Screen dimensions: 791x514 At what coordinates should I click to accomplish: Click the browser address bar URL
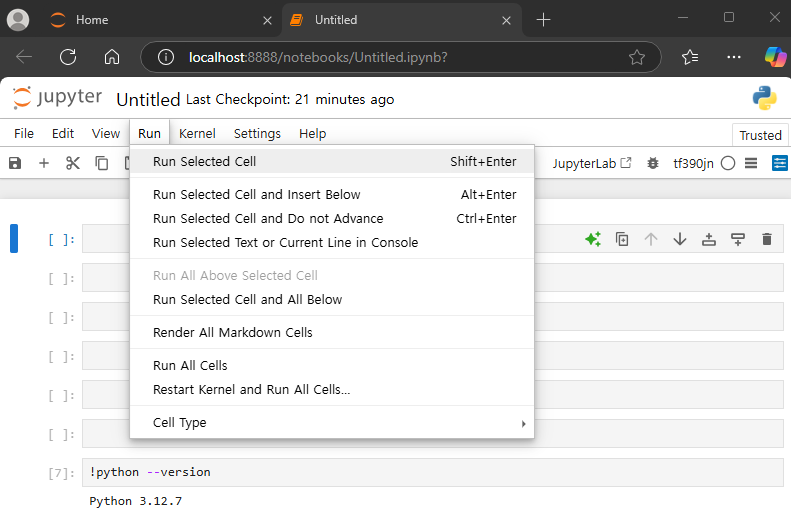[x=318, y=57]
